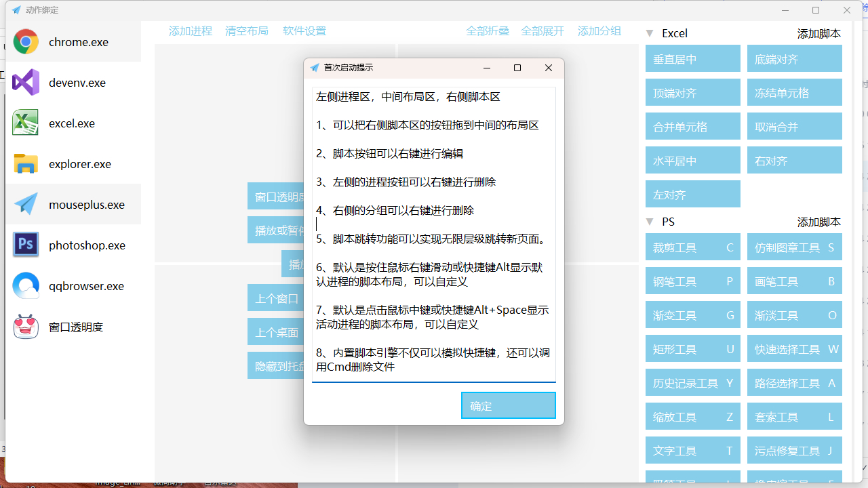
Task: Click the 顶端对齐 script button
Action: click(693, 93)
